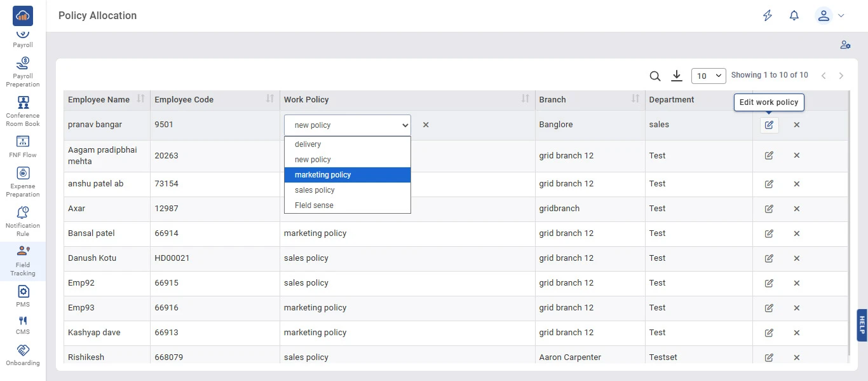Select marketing policy from the dropdown list
This screenshot has width=868, height=381.
347,175
